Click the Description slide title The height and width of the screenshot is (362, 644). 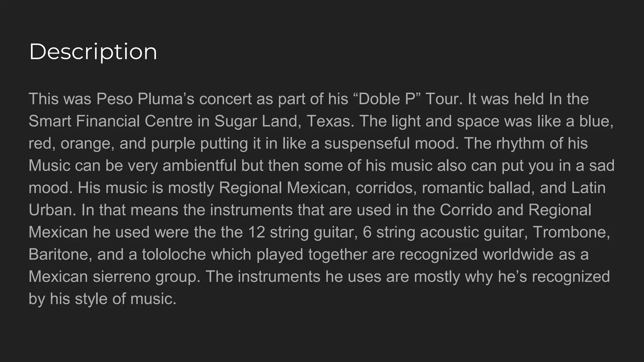click(93, 52)
